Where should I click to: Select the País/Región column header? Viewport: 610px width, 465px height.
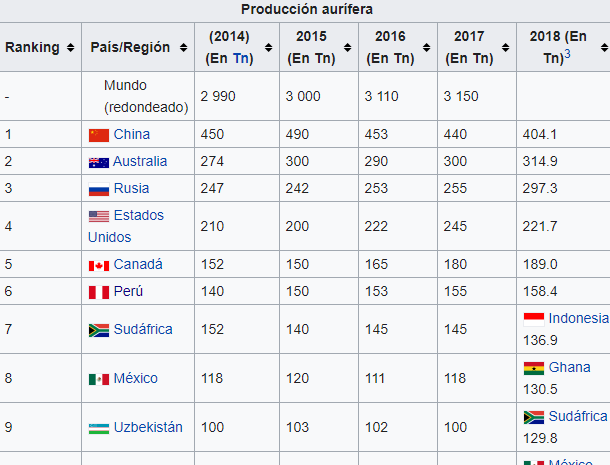138,47
